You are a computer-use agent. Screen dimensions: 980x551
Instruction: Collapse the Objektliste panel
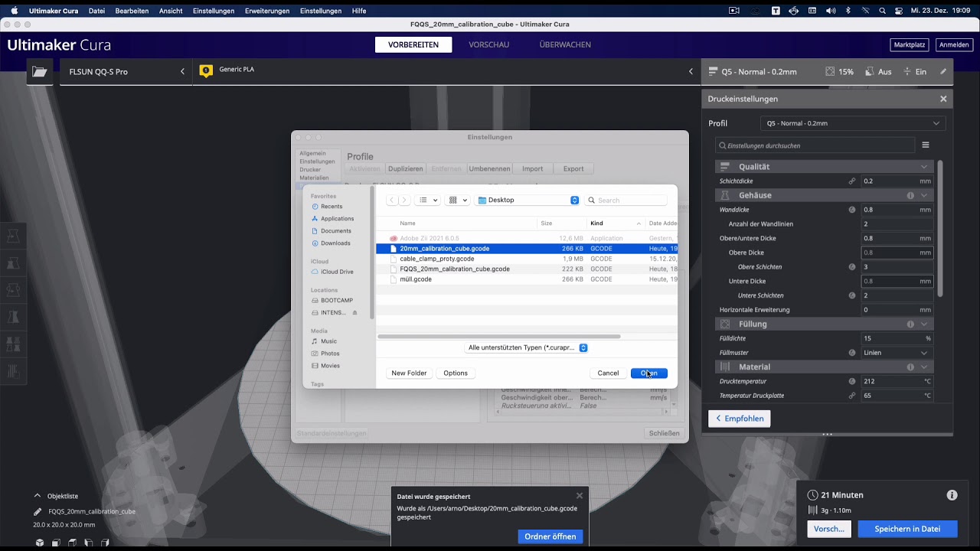(37, 496)
